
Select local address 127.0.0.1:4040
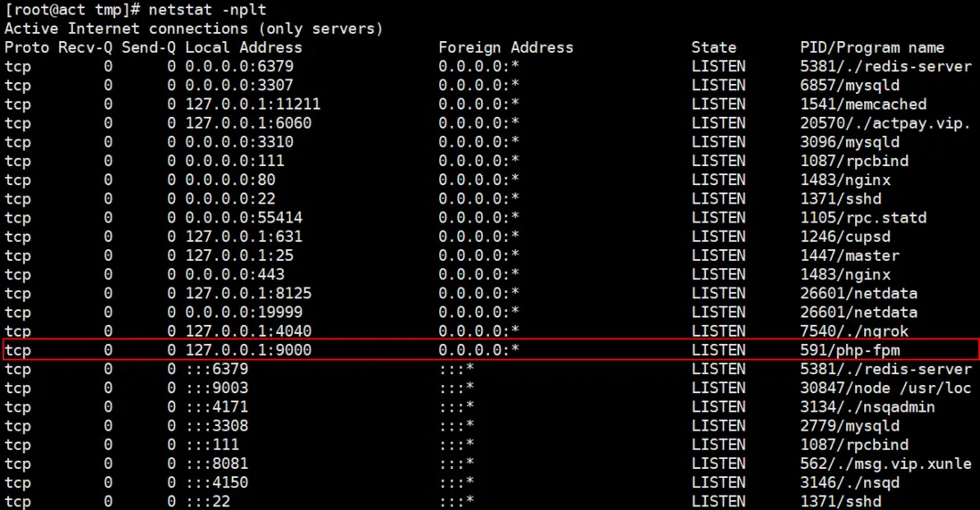tap(248, 331)
